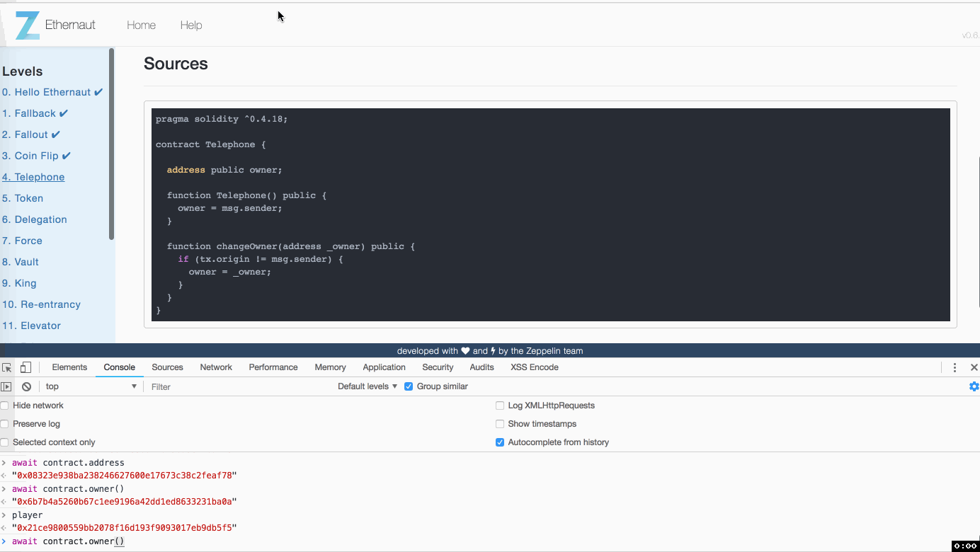Open level 8. Vault

click(x=21, y=262)
